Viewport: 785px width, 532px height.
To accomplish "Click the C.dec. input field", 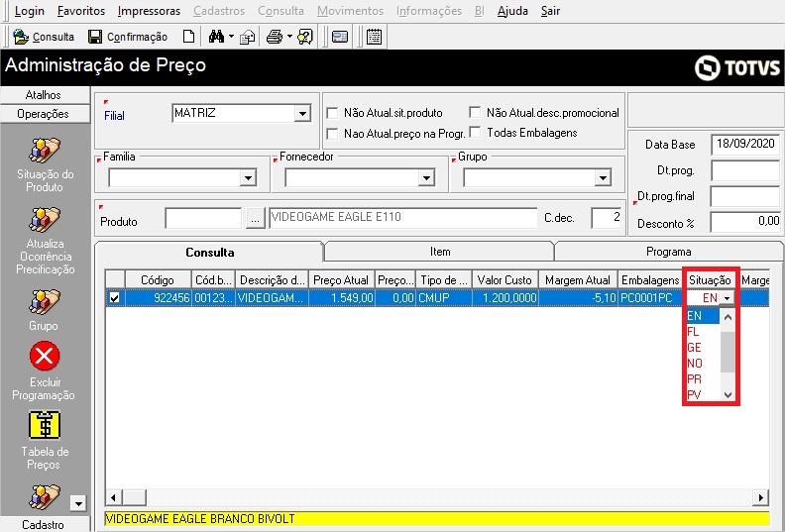I will pos(607,218).
